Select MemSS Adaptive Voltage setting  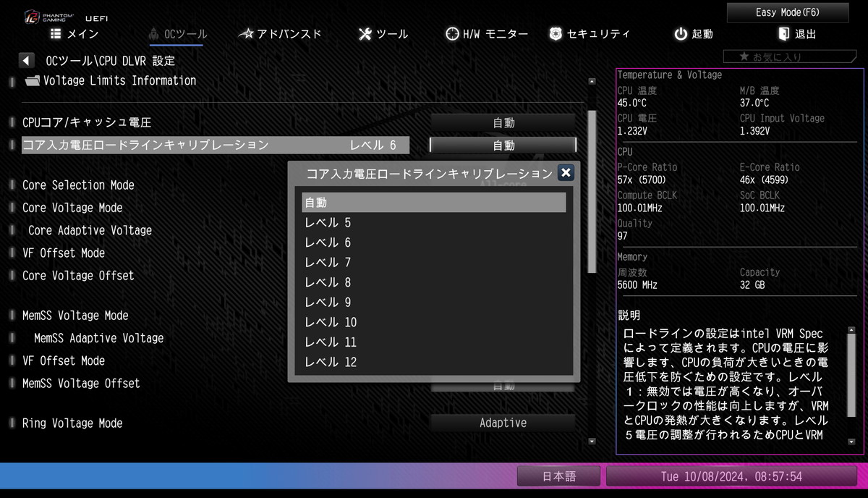98,338
